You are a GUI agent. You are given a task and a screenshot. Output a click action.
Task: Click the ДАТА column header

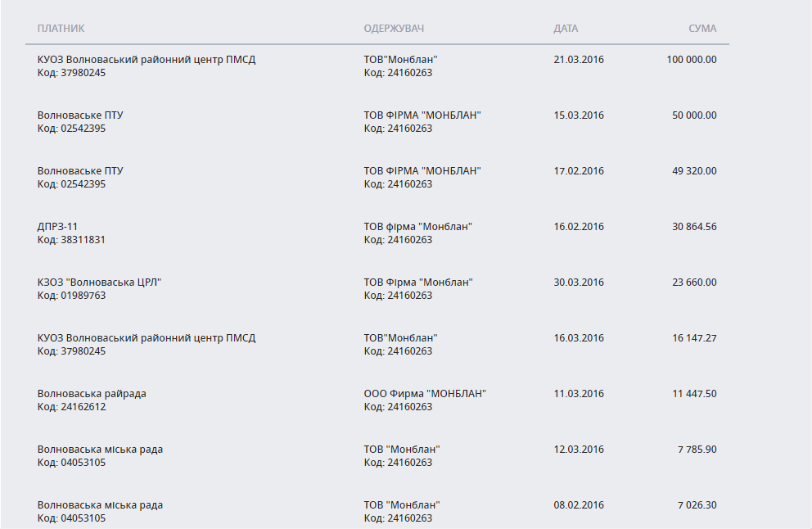click(x=566, y=29)
